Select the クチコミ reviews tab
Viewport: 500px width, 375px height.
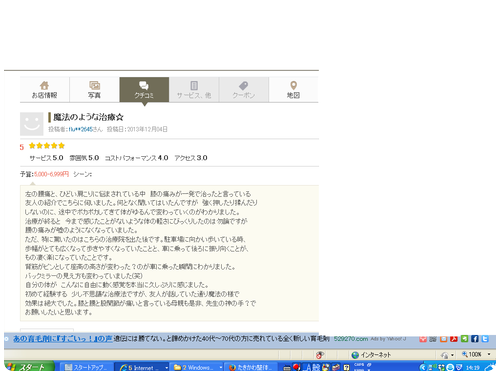click(x=144, y=90)
